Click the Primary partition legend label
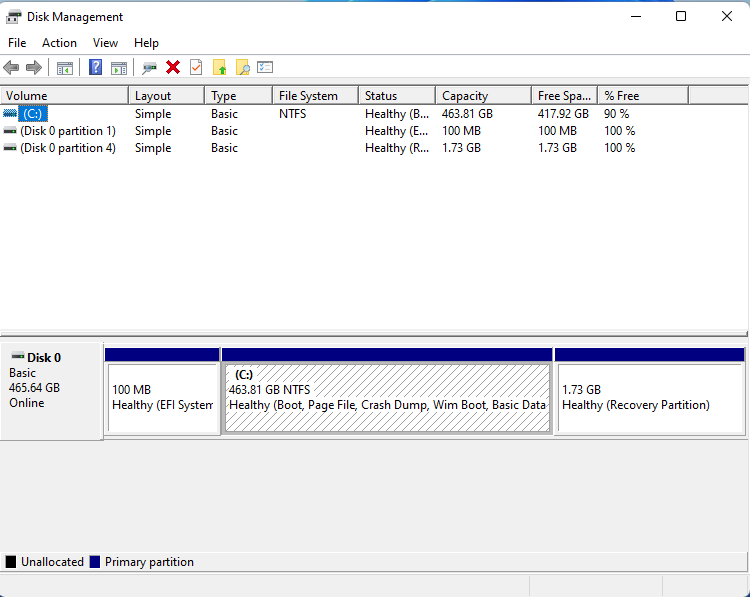The height and width of the screenshot is (597, 750). pos(149,562)
